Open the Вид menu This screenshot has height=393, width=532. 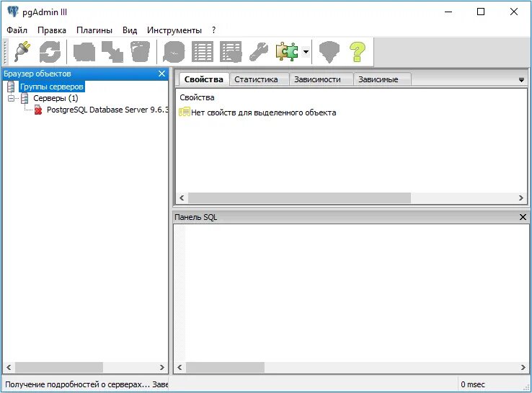coord(130,30)
